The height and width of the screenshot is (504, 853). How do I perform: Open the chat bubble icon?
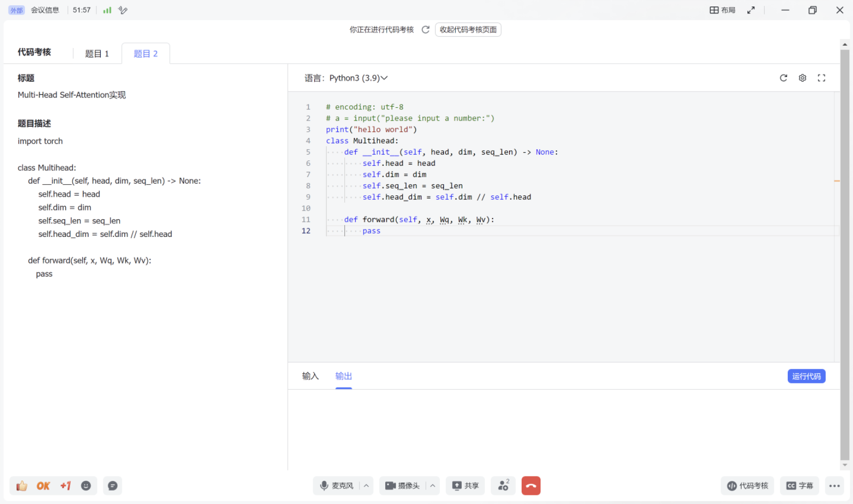(x=113, y=486)
